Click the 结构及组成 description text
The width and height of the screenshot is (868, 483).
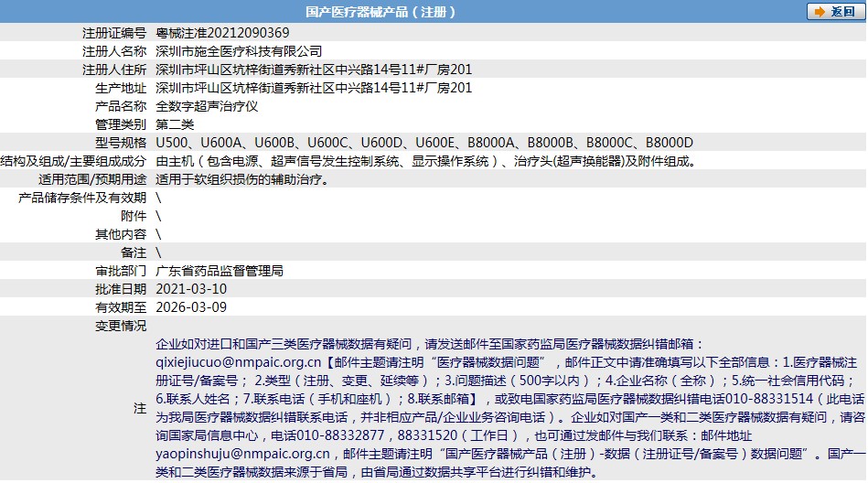[x=425, y=161]
